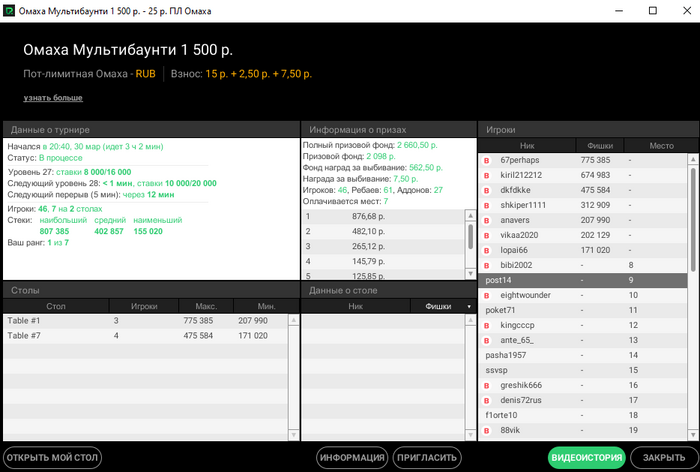
Task: Click the bounty icon beside lopai66
Action: click(487, 251)
